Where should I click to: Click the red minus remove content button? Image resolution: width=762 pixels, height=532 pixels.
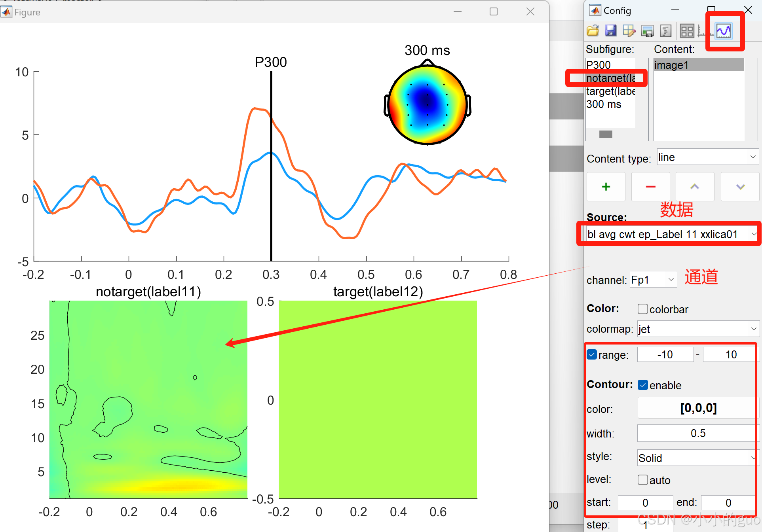coord(651,187)
